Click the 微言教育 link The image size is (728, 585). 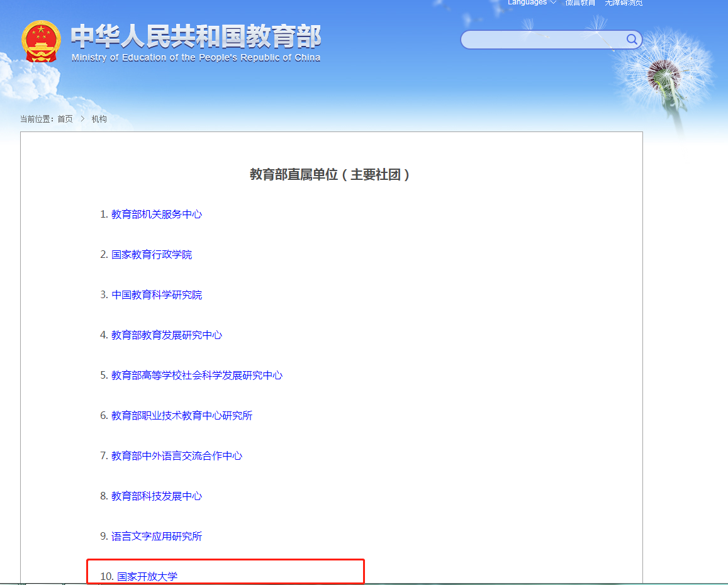pos(580,3)
